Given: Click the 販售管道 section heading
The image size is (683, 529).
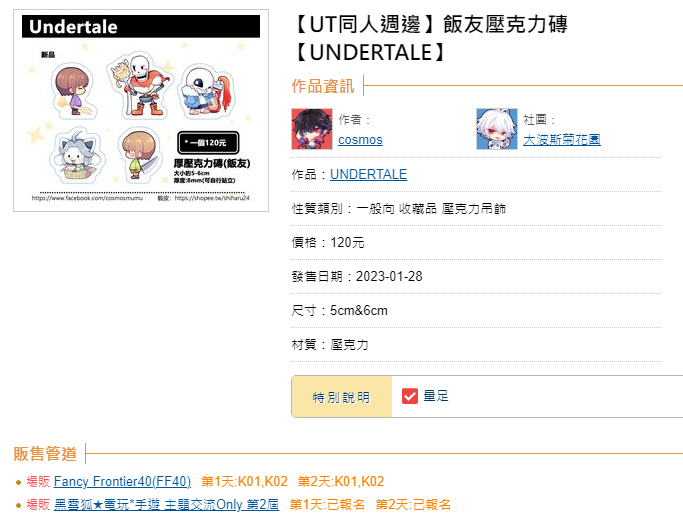Looking at the screenshot, I should pyautogui.click(x=45, y=454).
